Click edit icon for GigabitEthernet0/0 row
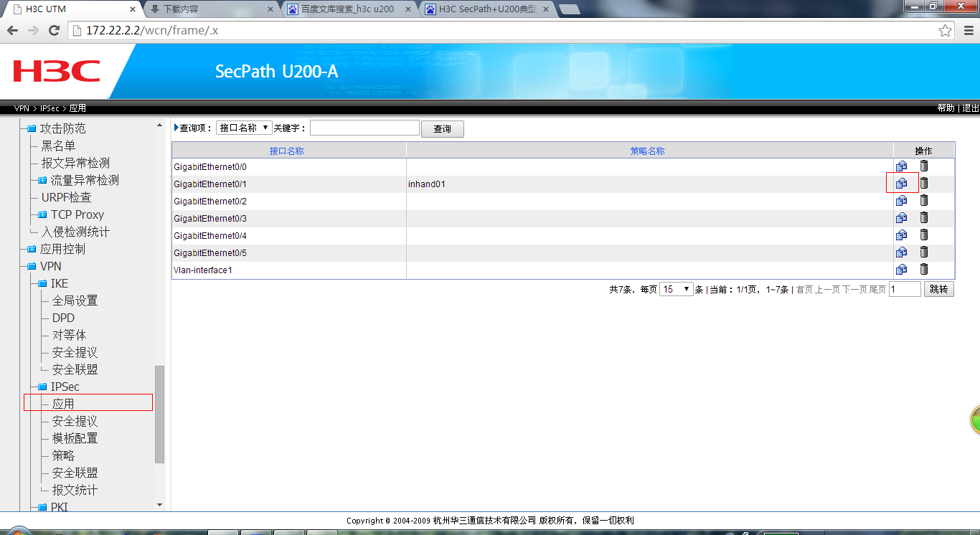This screenshot has height=535, width=980. point(901,166)
